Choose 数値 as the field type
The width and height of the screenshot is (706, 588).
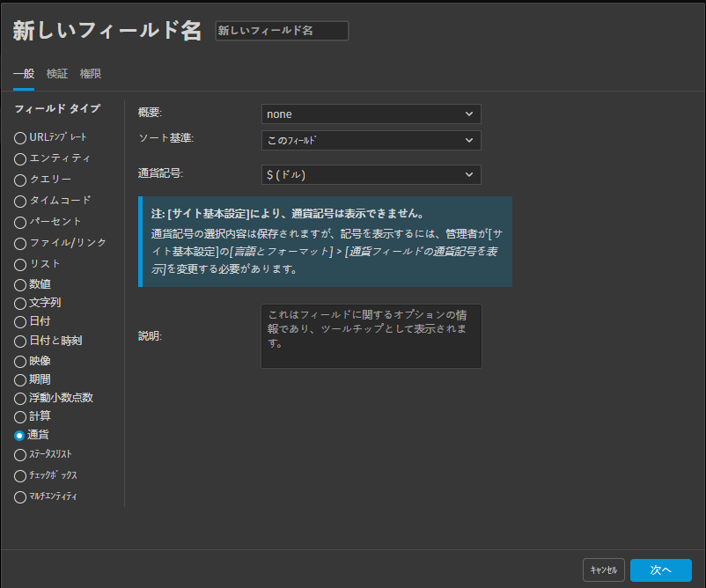point(18,286)
